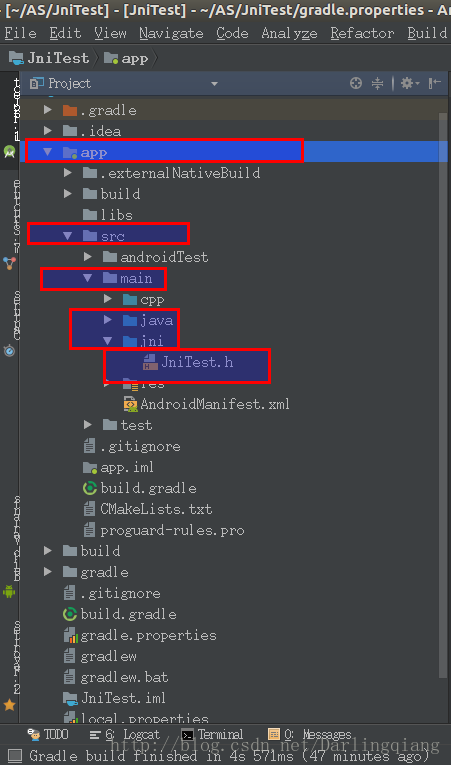
Task: Click the Android icon beside the app row
Action: coord(9,152)
